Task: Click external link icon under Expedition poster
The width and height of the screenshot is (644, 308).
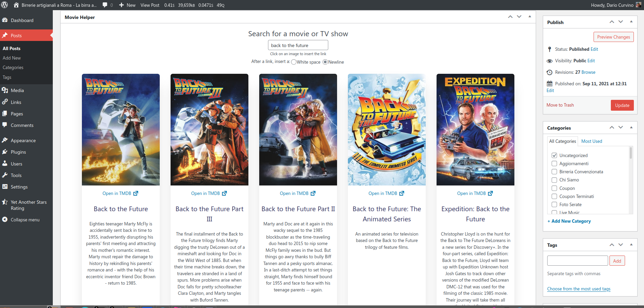Action: click(490, 193)
